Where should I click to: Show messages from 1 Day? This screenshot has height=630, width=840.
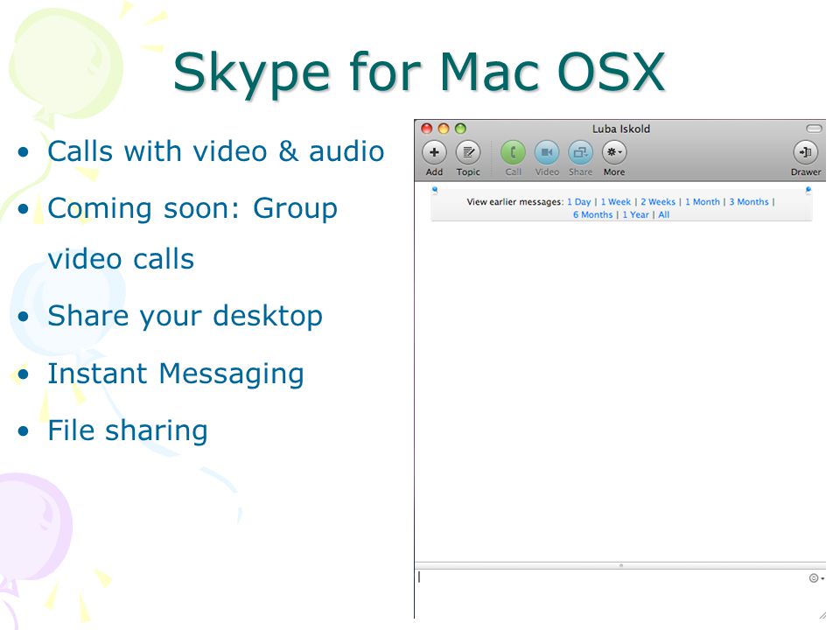tap(579, 202)
